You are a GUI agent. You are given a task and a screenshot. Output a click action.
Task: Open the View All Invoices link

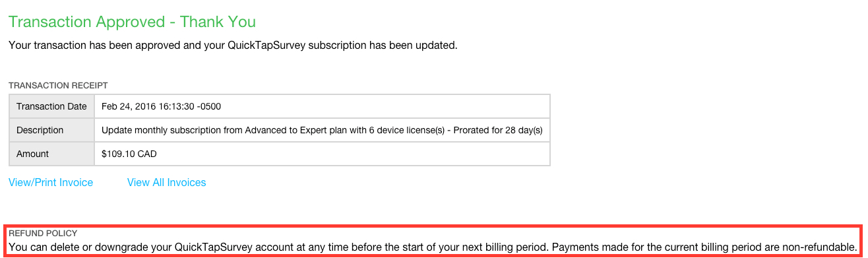166,183
